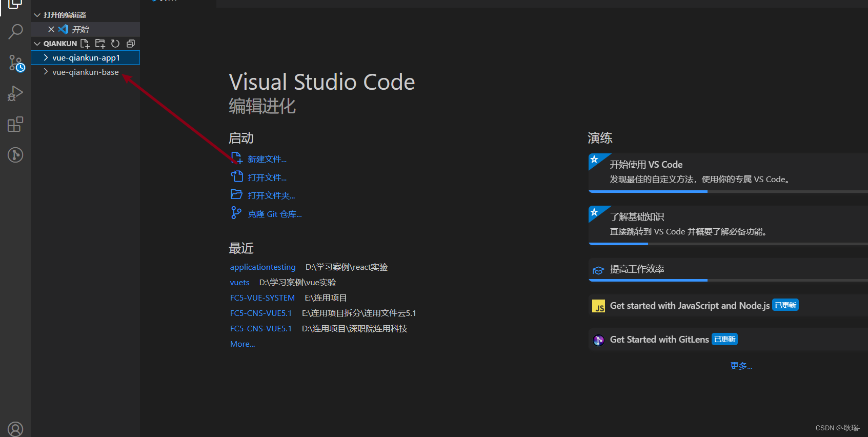Click path text D:\学习案例\react实验
The width and height of the screenshot is (868, 437).
pyautogui.click(x=347, y=267)
